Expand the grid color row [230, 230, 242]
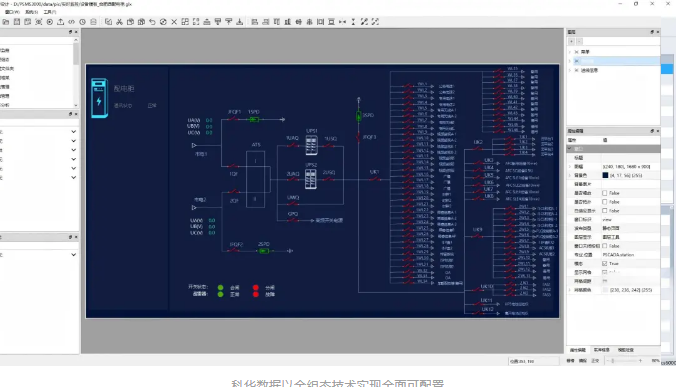The height and width of the screenshot is (387, 676). (x=570, y=290)
